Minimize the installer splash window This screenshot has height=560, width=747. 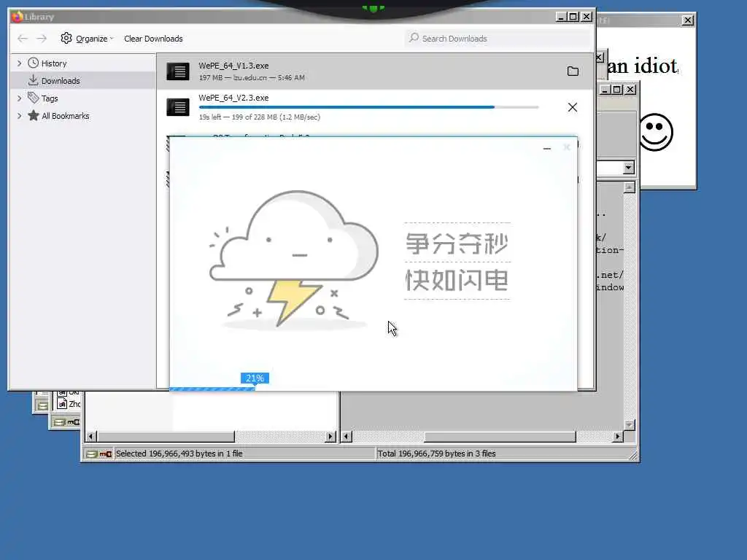[x=547, y=148]
